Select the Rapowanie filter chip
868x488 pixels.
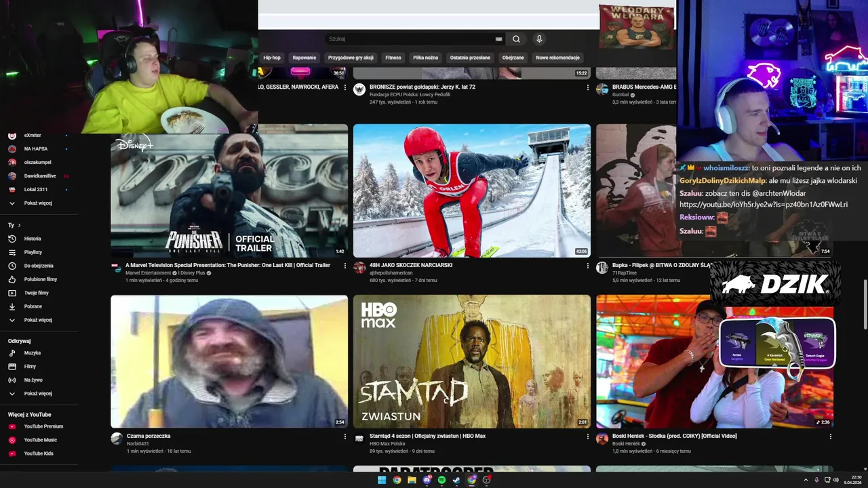(x=304, y=58)
